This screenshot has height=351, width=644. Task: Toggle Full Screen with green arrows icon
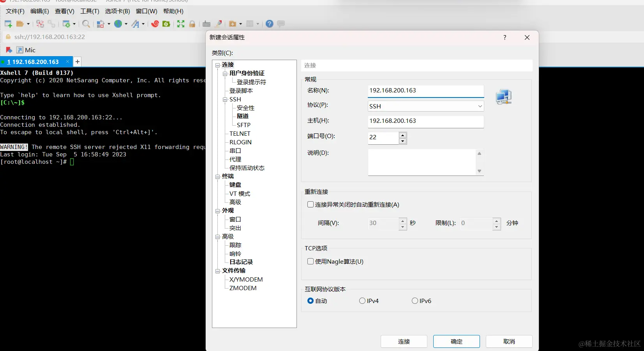pos(181,24)
